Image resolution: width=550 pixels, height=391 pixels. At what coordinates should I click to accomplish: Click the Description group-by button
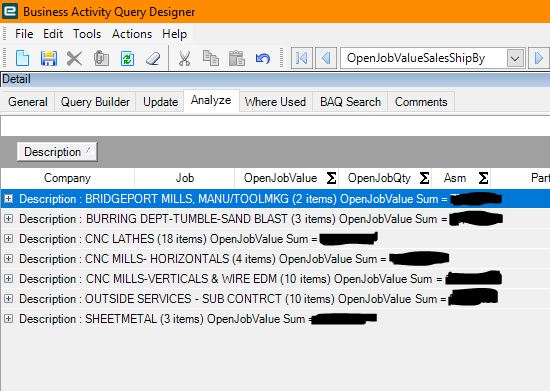point(57,152)
